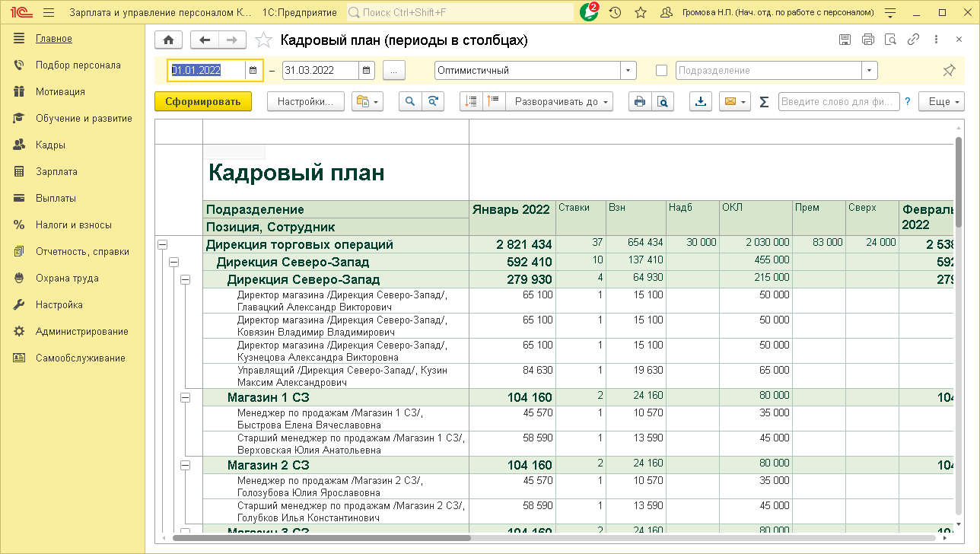Screen dimensions: 980x554
Task: Open calendar picker for start date field
Action: (x=253, y=70)
